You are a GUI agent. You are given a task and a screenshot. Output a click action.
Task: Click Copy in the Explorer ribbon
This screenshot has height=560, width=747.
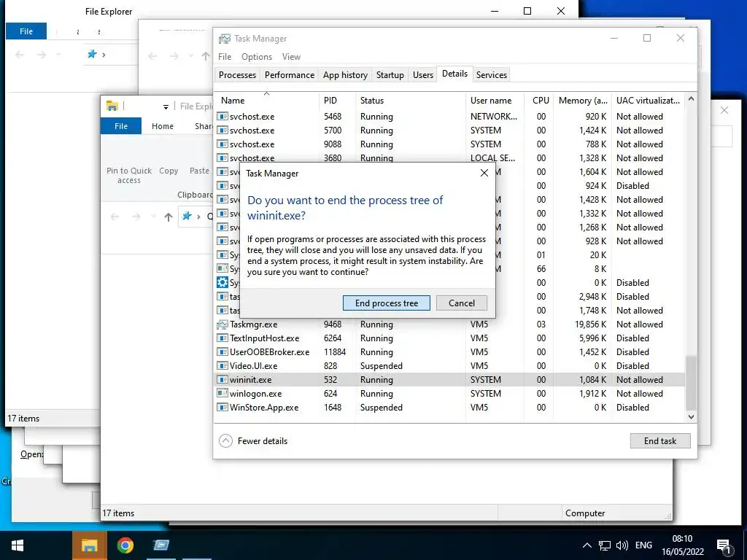click(x=169, y=171)
